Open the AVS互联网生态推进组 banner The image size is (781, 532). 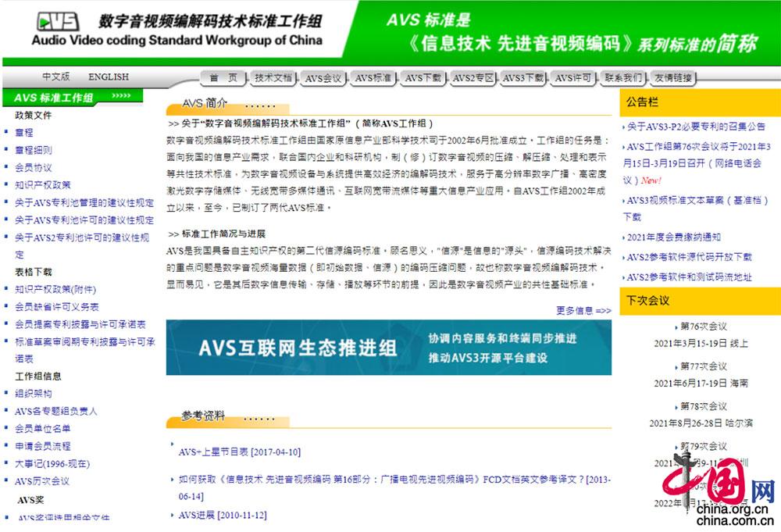coord(388,348)
